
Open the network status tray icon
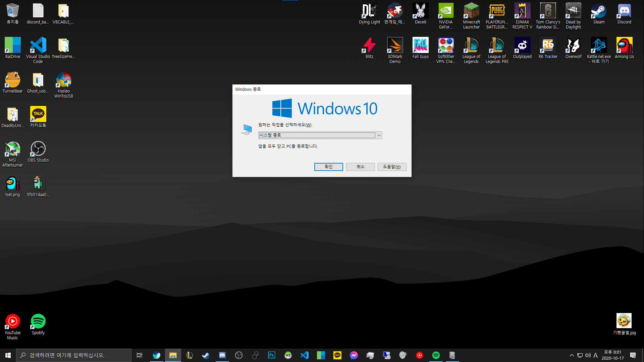click(x=580, y=355)
